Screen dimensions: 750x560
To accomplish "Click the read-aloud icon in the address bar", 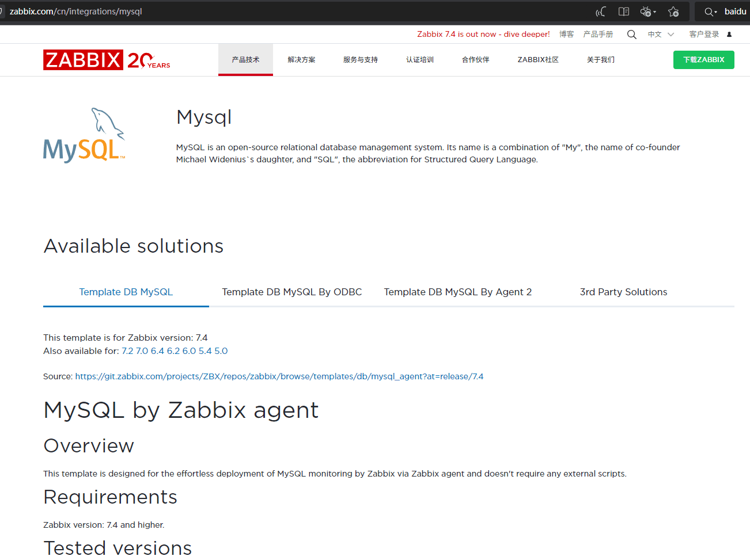I will click(601, 12).
